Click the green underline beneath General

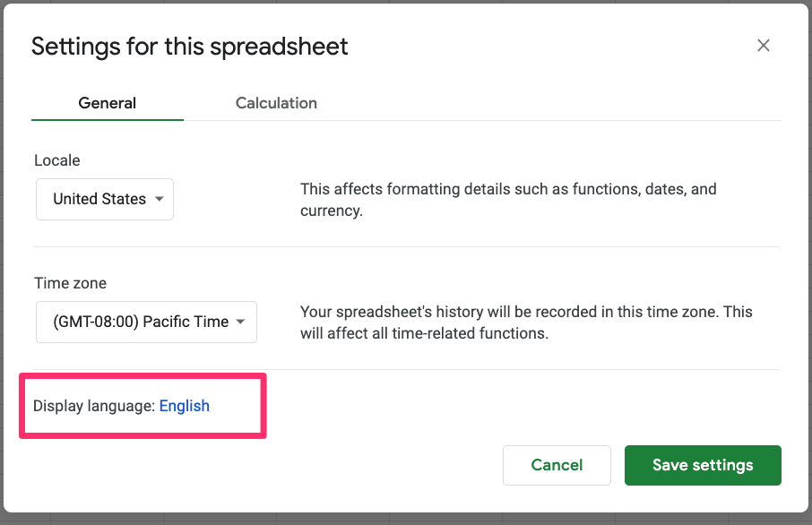click(x=108, y=119)
